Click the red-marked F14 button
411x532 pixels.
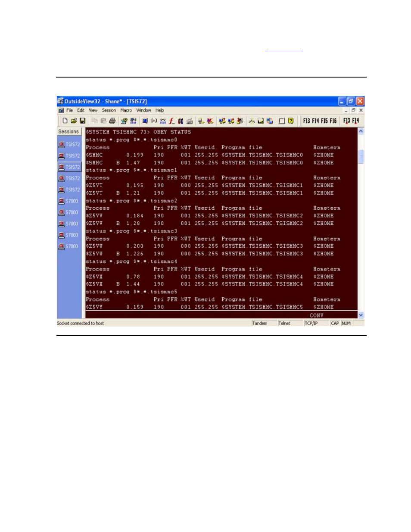(x=355, y=121)
